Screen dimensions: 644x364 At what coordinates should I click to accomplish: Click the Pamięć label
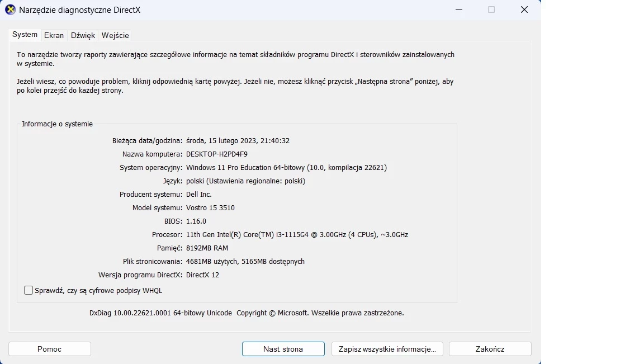point(170,248)
